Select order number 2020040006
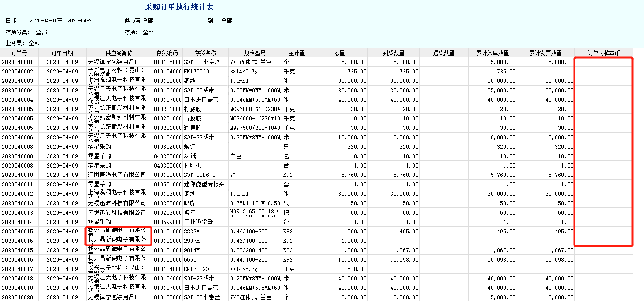 pyautogui.click(x=17, y=138)
